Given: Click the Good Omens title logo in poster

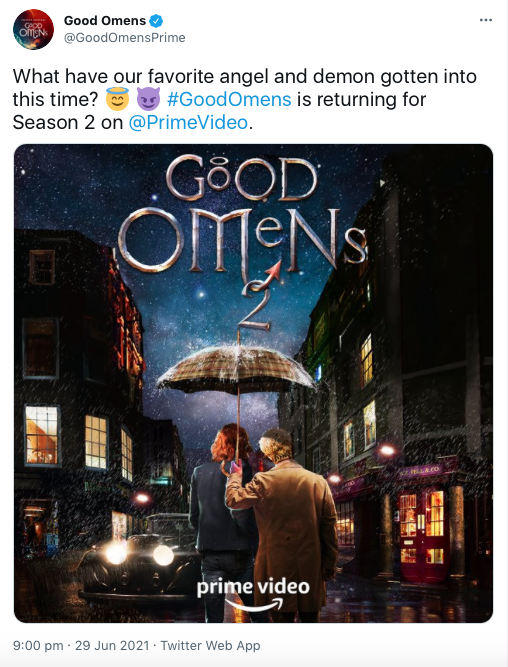Looking at the screenshot, I should [241, 217].
